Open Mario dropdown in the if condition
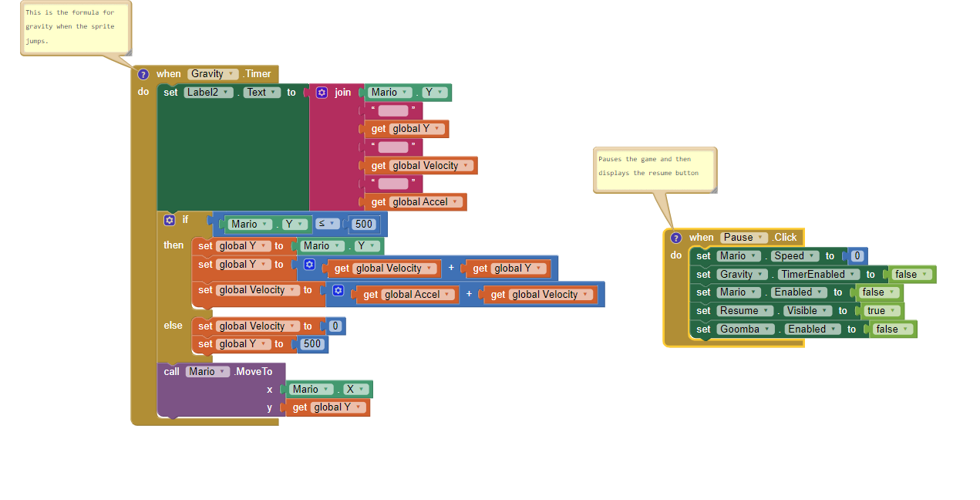This screenshot has height=500, width=980. 250,225
